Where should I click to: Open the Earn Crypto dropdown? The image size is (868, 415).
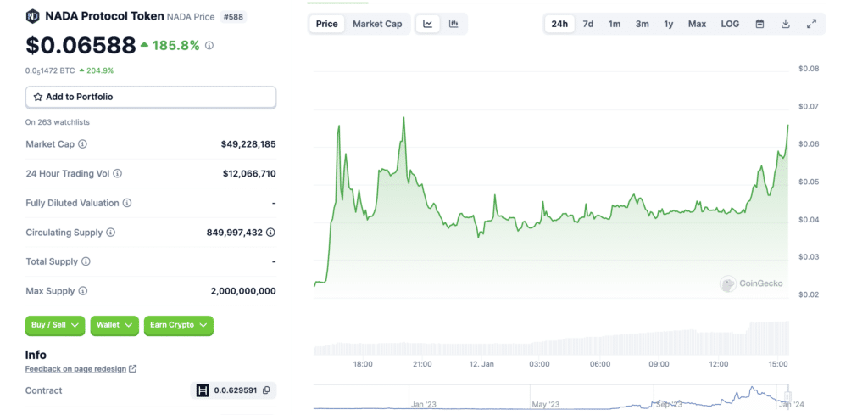tap(178, 325)
